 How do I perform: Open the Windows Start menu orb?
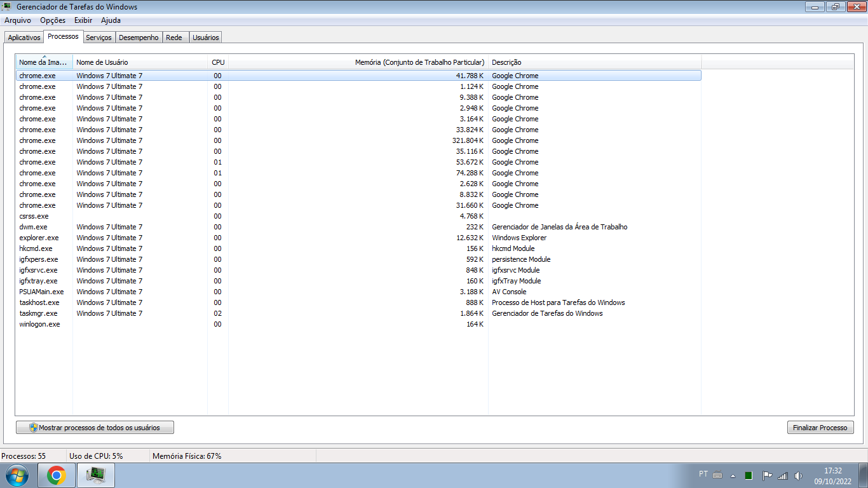click(17, 475)
